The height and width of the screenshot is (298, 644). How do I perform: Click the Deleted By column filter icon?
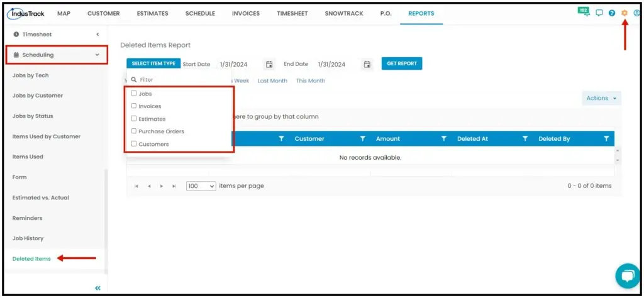606,139
